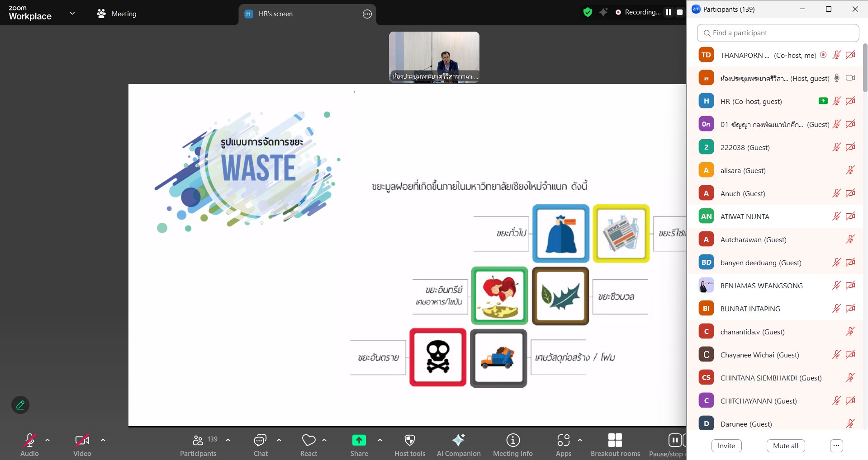Viewport: 868px width, 460px height.
Task: Launch AI Companion from toolbar
Action: (458, 441)
